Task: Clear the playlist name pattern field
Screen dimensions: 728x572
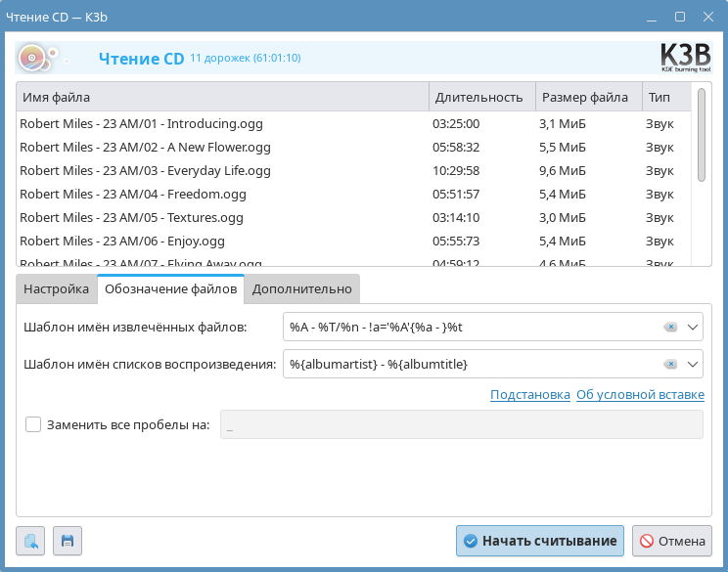Action: click(x=670, y=364)
